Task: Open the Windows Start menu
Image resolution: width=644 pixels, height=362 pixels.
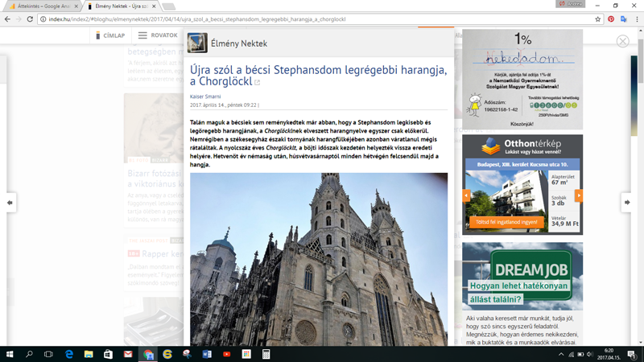Action: pos(10,354)
